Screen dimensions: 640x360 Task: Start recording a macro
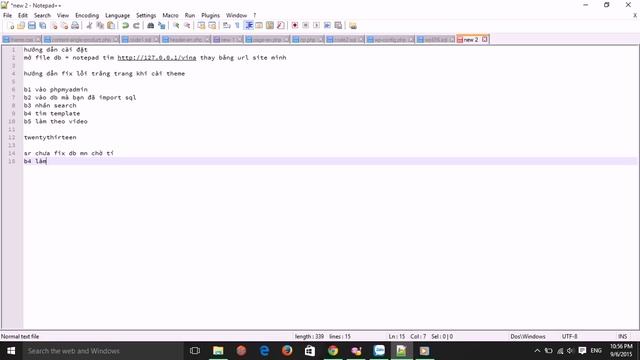coord(295,26)
